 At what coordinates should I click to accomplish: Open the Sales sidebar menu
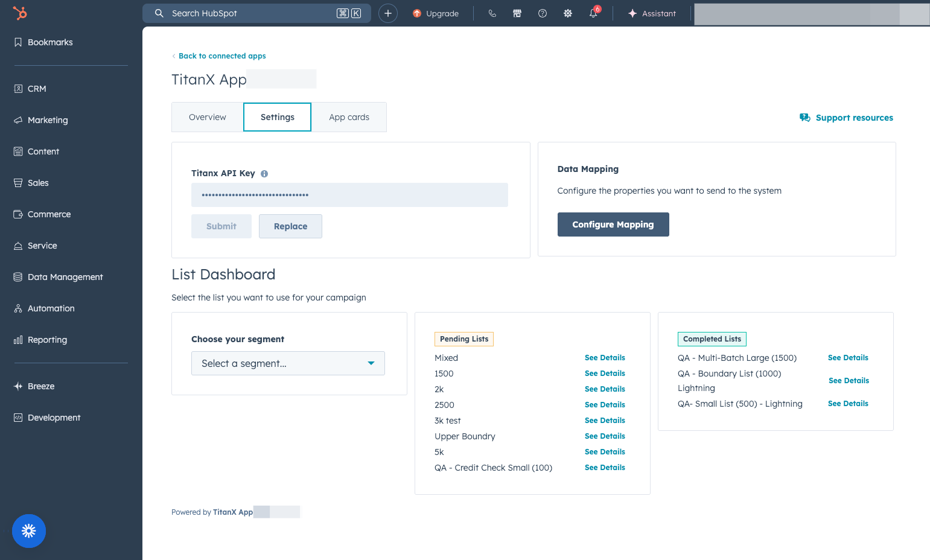tap(31, 183)
